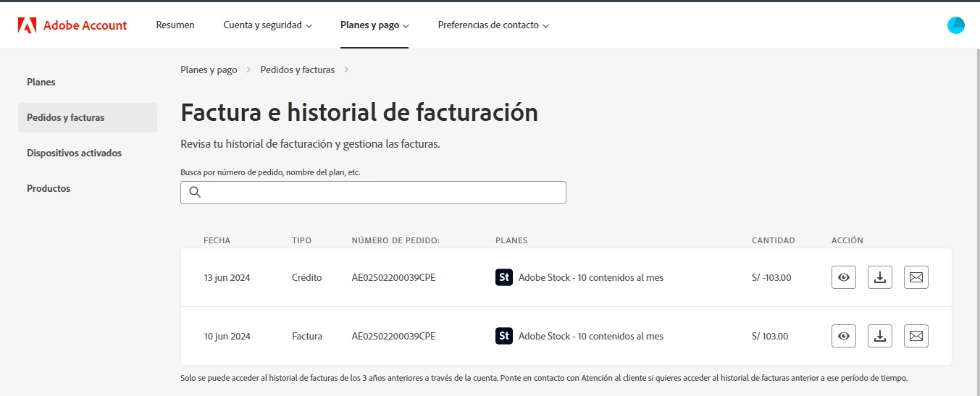Click the ACCIÓN column header
980x396 pixels.
tap(847, 240)
